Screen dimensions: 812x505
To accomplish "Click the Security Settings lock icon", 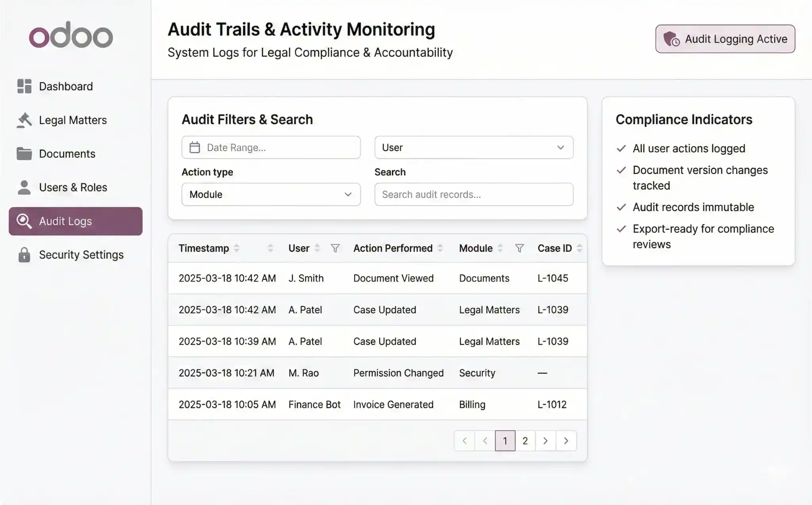I will click(x=25, y=255).
